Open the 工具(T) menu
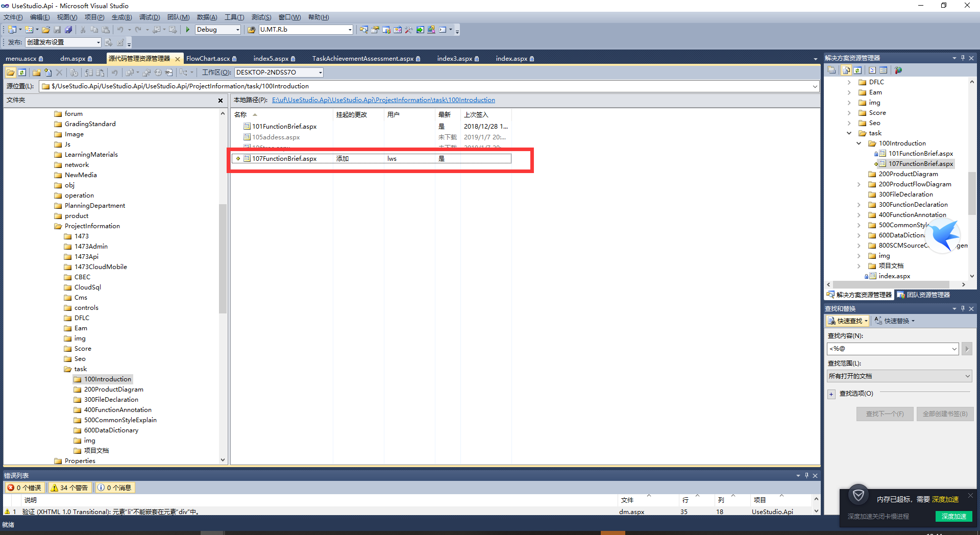This screenshot has width=980, height=535. pos(234,17)
